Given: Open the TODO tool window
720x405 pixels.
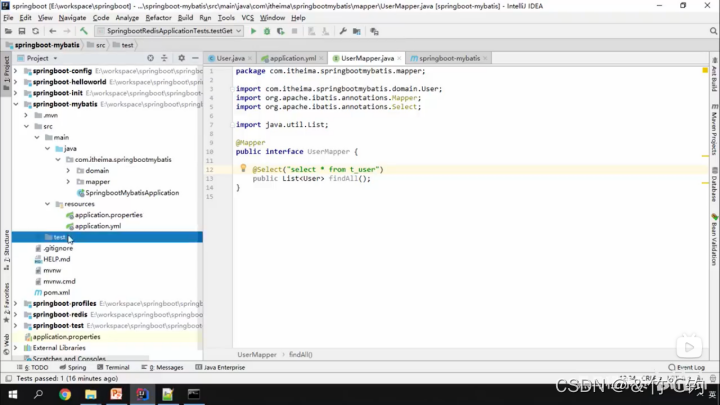Looking at the screenshot, I should coord(33,367).
